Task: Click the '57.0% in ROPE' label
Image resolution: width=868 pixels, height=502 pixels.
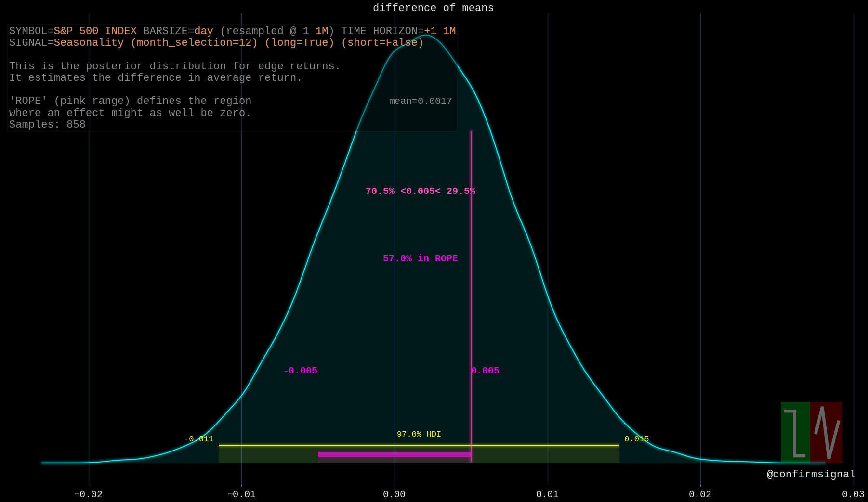Action: coord(421,258)
